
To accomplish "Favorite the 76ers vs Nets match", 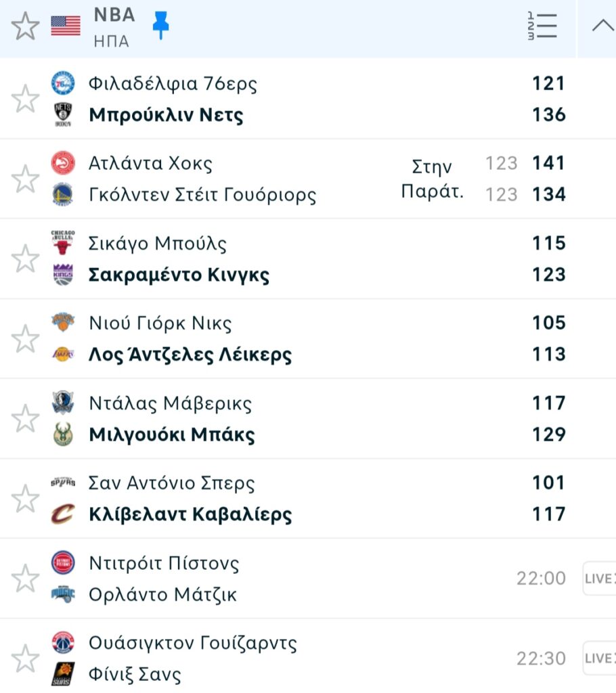I will tap(26, 99).
